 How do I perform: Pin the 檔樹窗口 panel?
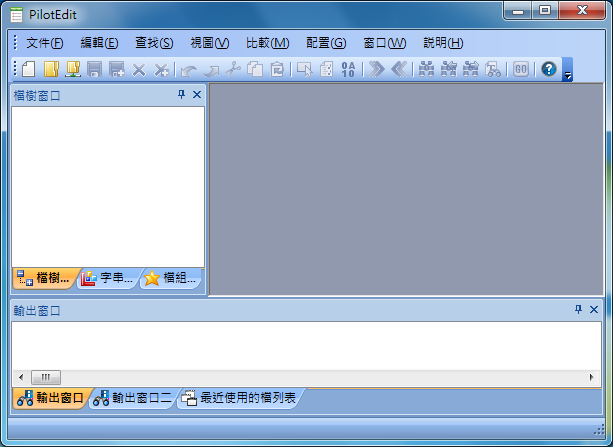tap(181, 94)
